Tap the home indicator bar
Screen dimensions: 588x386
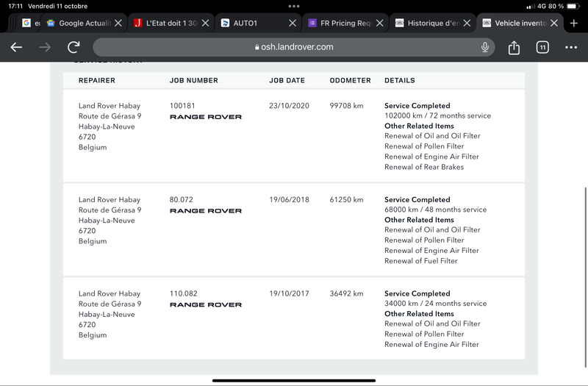294,380
